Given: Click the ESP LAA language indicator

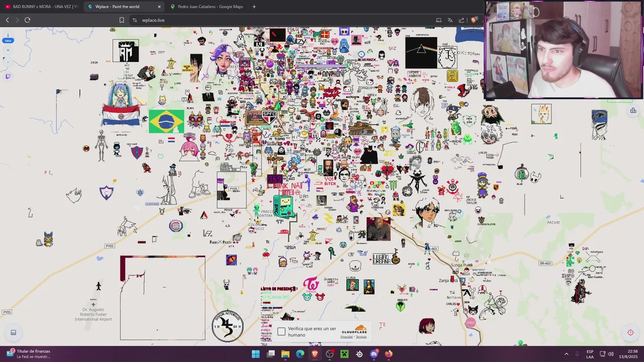Looking at the screenshot, I should 590,354.
